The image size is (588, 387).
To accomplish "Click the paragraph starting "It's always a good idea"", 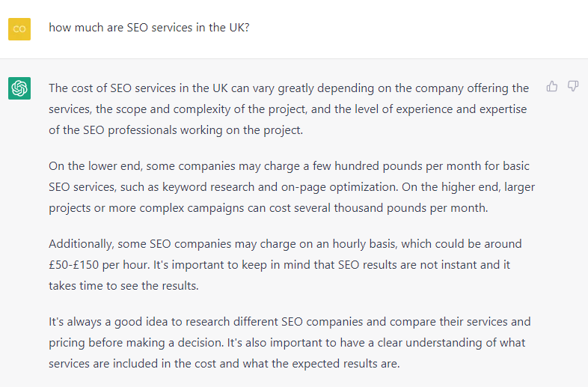I will click(x=289, y=343).
